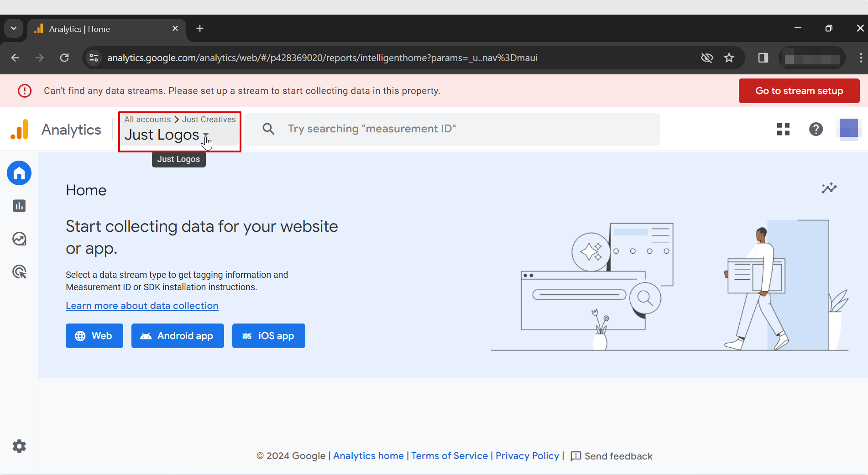The width and height of the screenshot is (868, 475).
Task: Open Chrome menu three dots
Action: 861,58
